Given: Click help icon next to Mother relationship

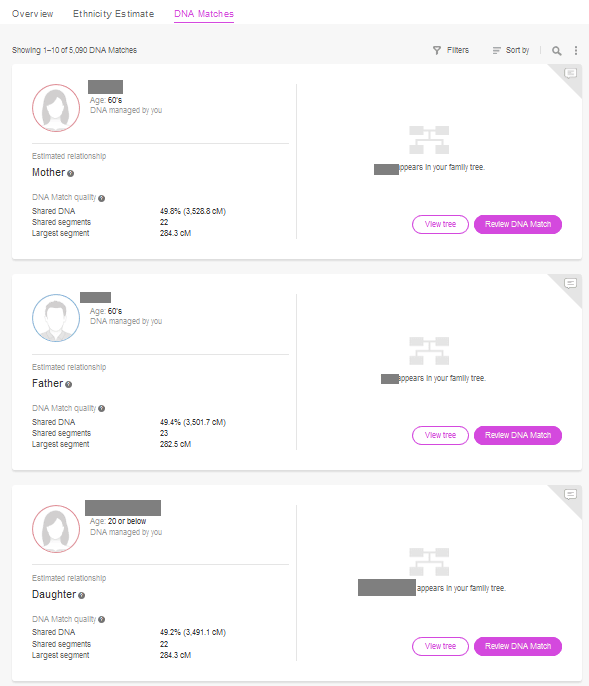Looking at the screenshot, I should coord(70,174).
